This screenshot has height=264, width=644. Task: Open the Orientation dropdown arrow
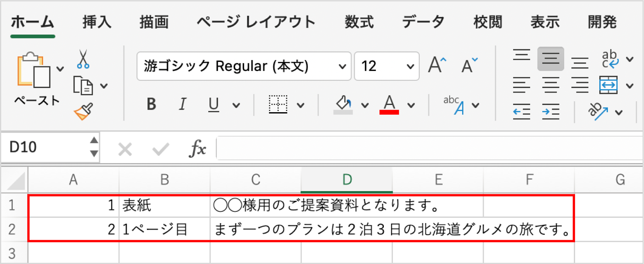[x=619, y=113]
